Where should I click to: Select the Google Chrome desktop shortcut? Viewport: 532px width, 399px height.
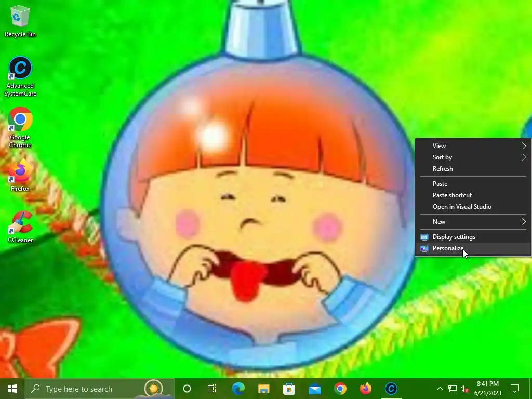point(20,128)
